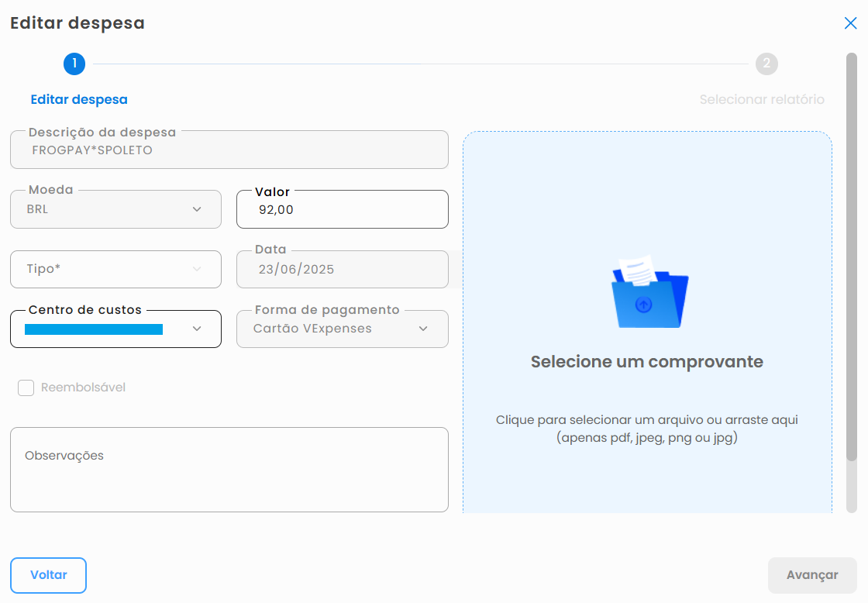The image size is (868, 603).
Task: Close the Editar despesa dialog
Action: click(850, 22)
